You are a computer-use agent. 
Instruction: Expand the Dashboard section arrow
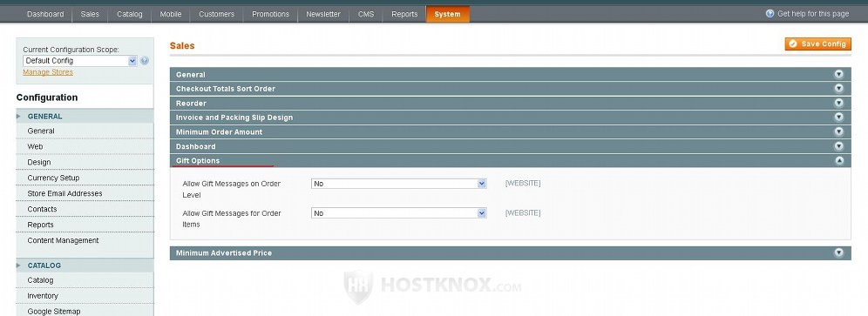coord(838,146)
